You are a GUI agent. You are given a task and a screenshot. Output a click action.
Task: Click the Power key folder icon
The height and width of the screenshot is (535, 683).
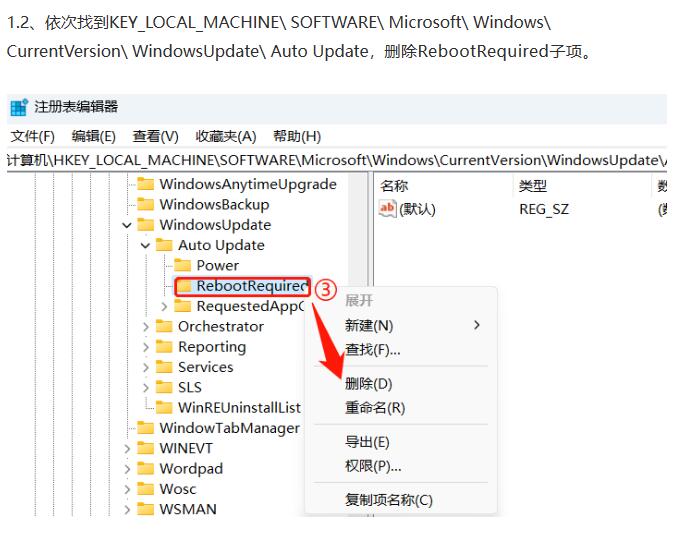(x=183, y=265)
